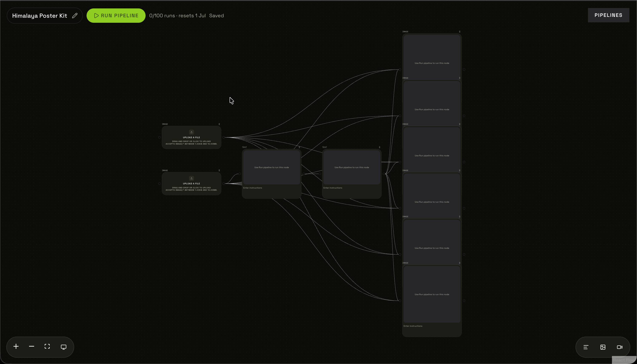Image resolution: width=637 pixels, height=364 pixels.
Task: Click the '0/100 runs · resets 1 Jul' text
Action: point(178,16)
